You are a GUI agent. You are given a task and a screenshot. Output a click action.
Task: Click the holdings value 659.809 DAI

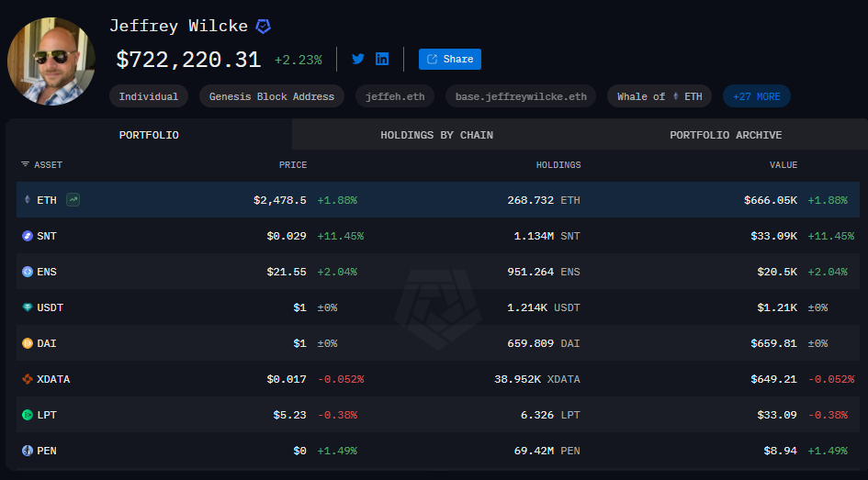click(544, 343)
